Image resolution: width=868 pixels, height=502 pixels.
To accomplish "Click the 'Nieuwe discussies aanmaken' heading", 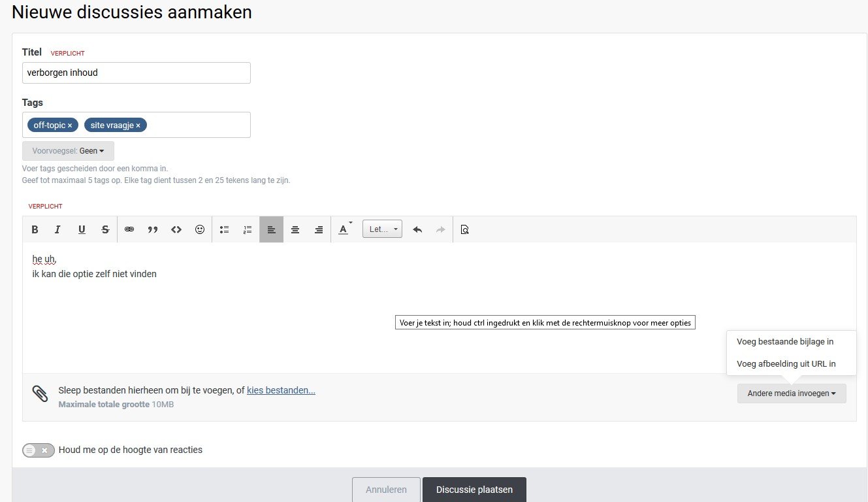I will pyautogui.click(x=132, y=12).
